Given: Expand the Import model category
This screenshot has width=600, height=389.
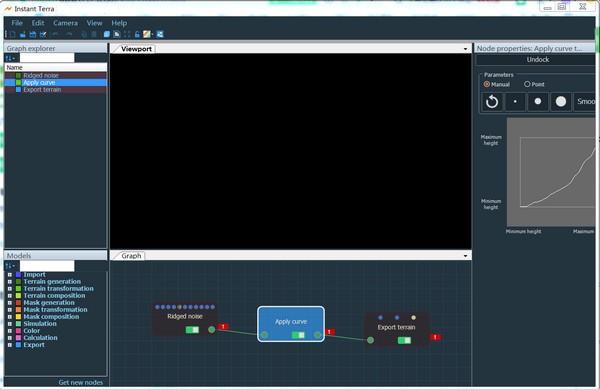Looking at the screenshot, I should (x=10, y=275).
